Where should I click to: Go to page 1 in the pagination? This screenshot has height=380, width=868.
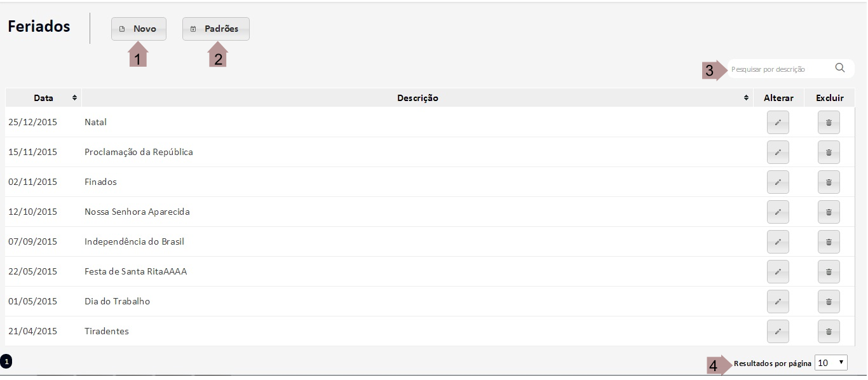[x=6, y=362]
